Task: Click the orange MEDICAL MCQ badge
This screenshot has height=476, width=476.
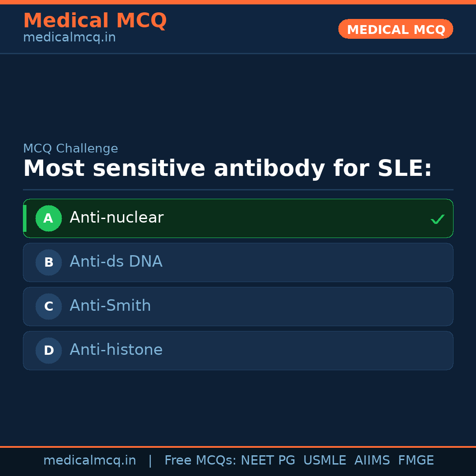Action: point(395,29)
